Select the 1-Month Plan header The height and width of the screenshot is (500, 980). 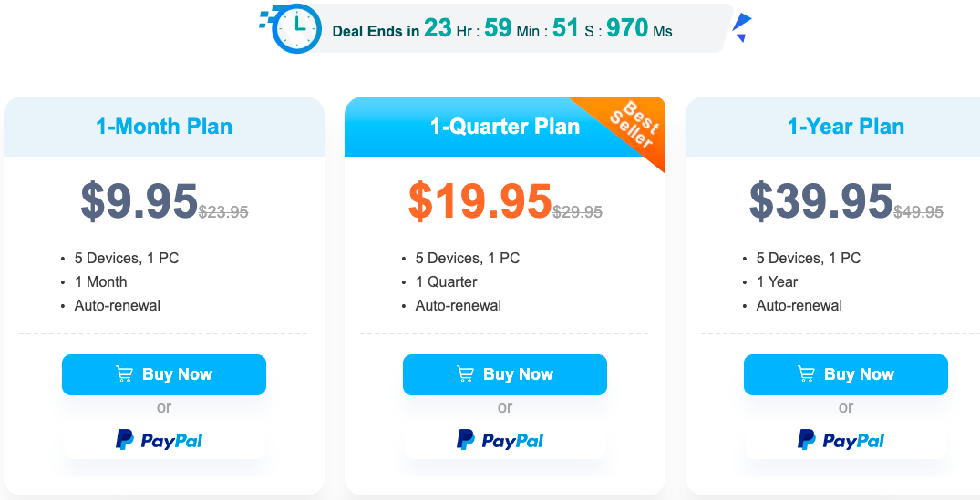tap(164, 127)
